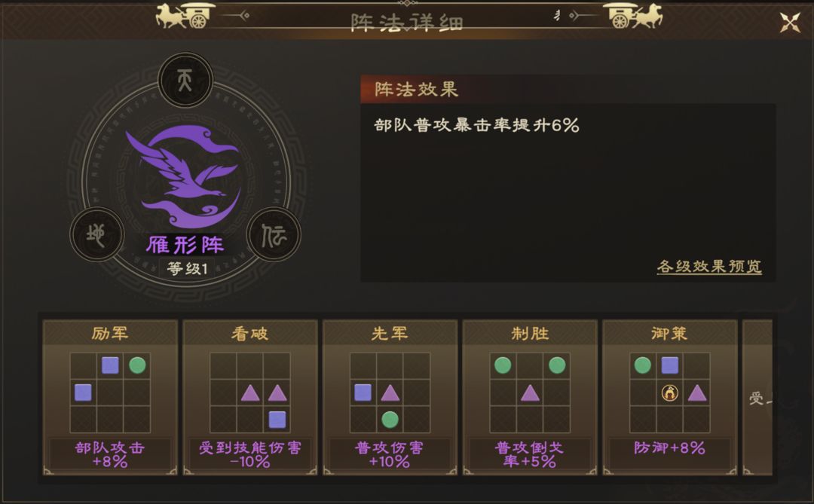Select the 制胜 formation card

coord(530,398)
